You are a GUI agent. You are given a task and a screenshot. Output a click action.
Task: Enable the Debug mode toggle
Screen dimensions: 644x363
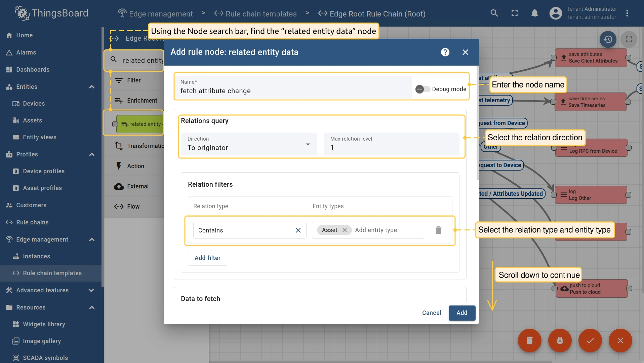point(422,89)
